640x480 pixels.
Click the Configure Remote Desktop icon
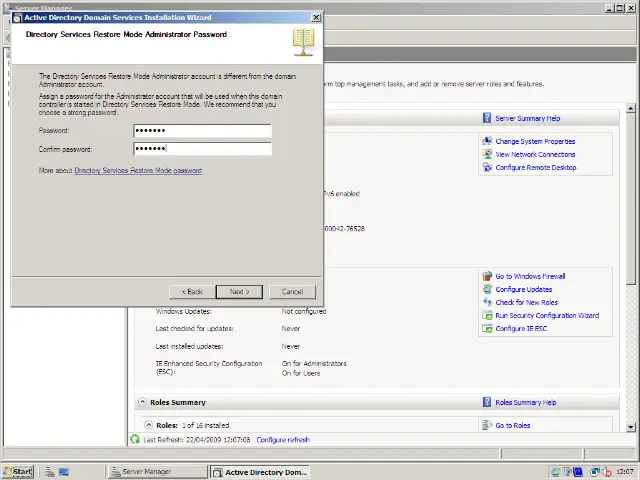pyautogui.click(x=487, y=167)
